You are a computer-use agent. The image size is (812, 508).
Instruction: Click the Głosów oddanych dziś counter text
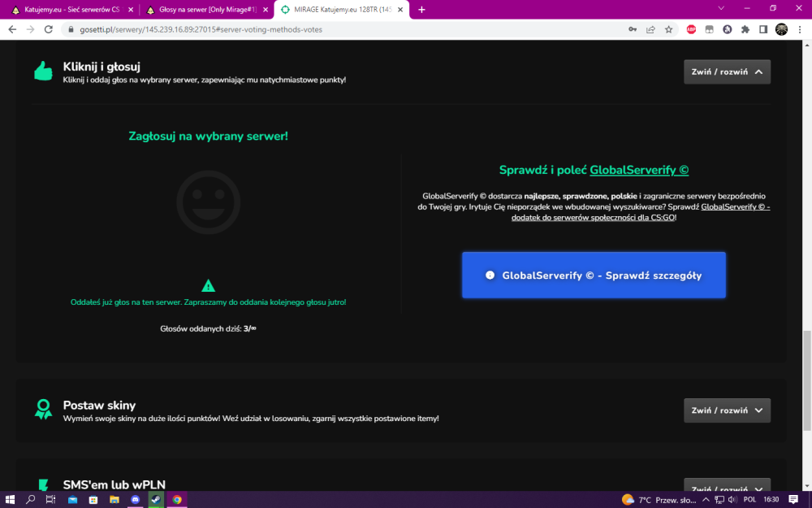click(208, 328)
